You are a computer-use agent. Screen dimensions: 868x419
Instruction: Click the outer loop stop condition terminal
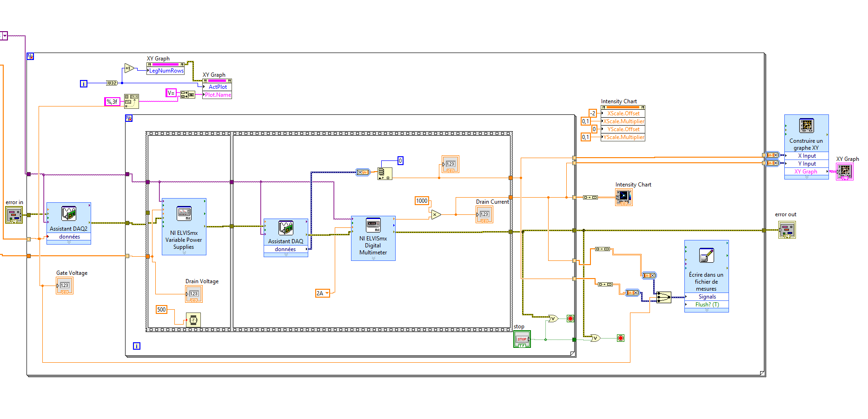621,338
